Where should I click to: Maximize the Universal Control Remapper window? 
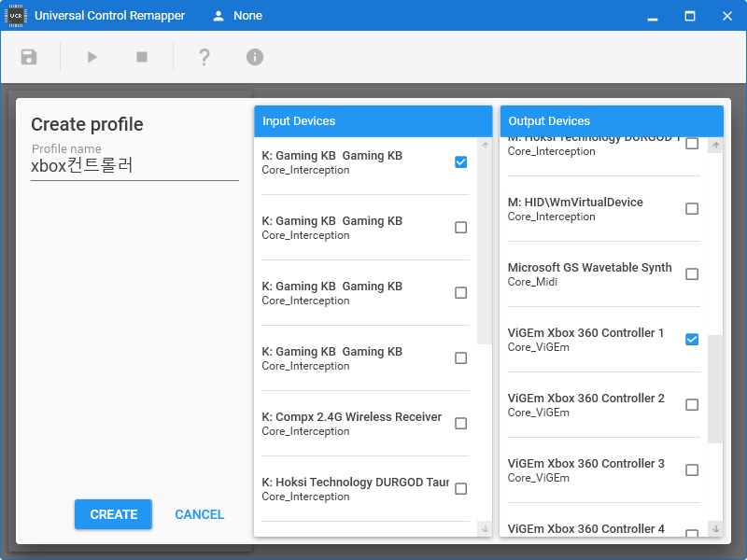click(x=690, y=16)
